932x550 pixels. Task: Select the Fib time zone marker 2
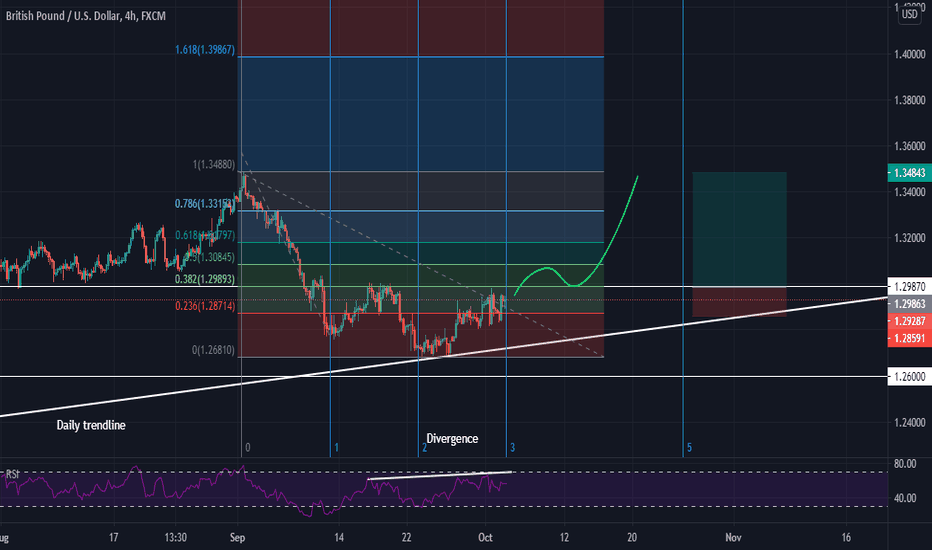coord(424,448)
